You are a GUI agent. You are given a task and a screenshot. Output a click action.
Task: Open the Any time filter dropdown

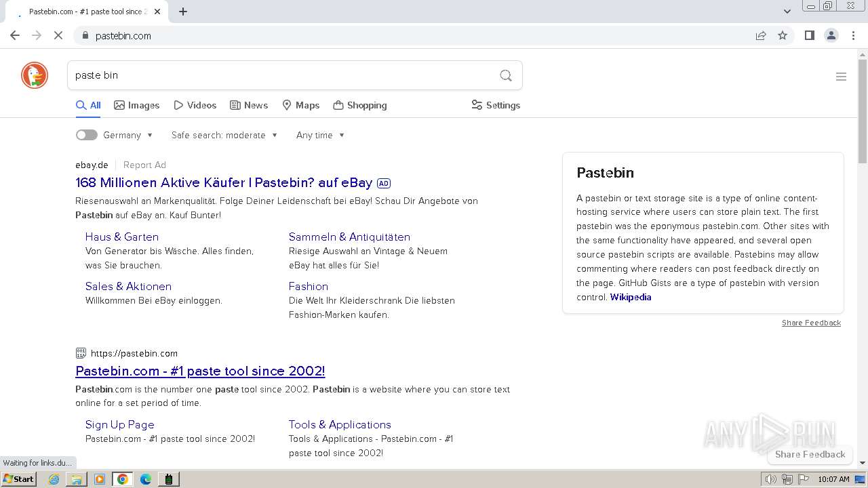(x=321, y=135)
